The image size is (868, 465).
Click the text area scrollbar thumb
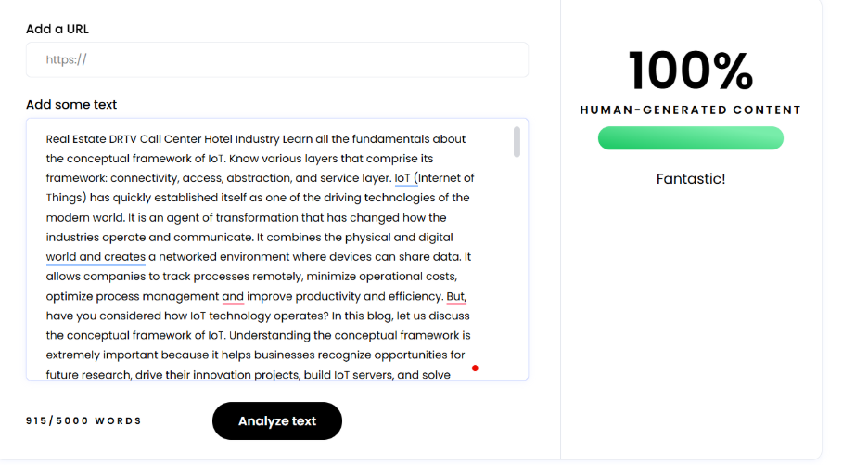coord(517,142)
